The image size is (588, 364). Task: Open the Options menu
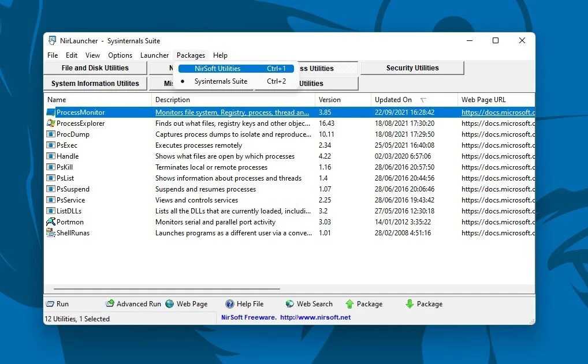(x=120, y=55)
